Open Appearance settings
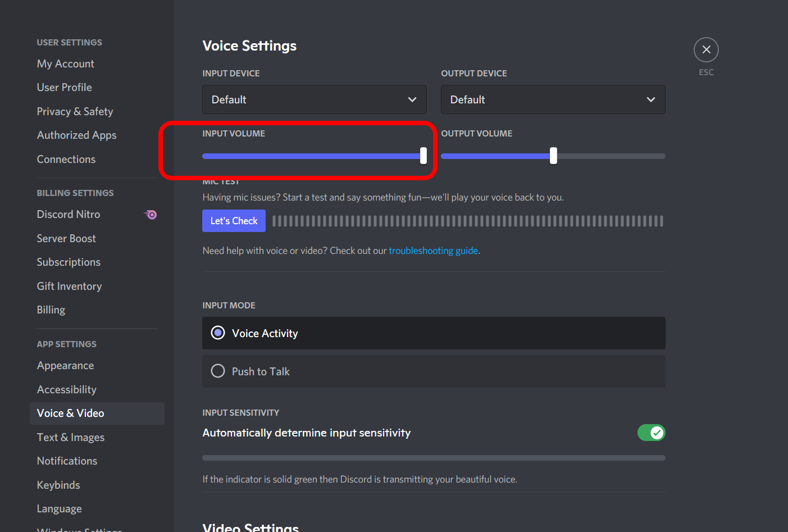Image resolution: width=788 pixels, height=532 pixels. click(66, 366)
